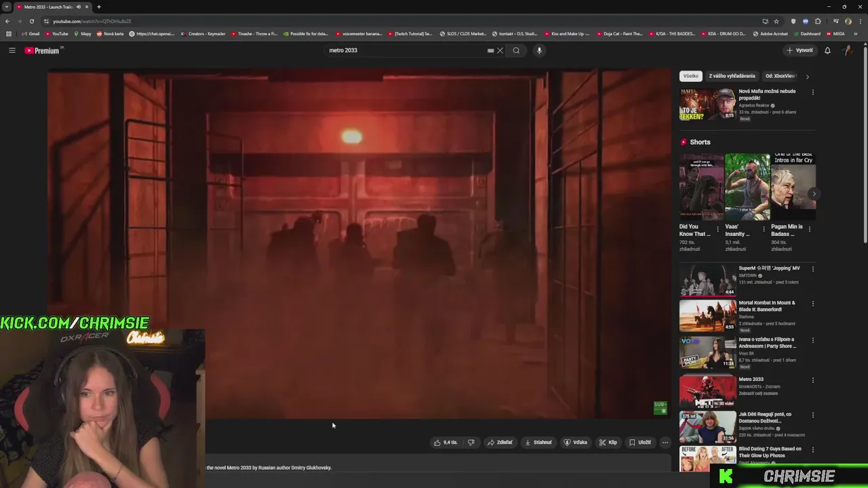Open the Vaas' Insanity short

(x=747, y=186)
